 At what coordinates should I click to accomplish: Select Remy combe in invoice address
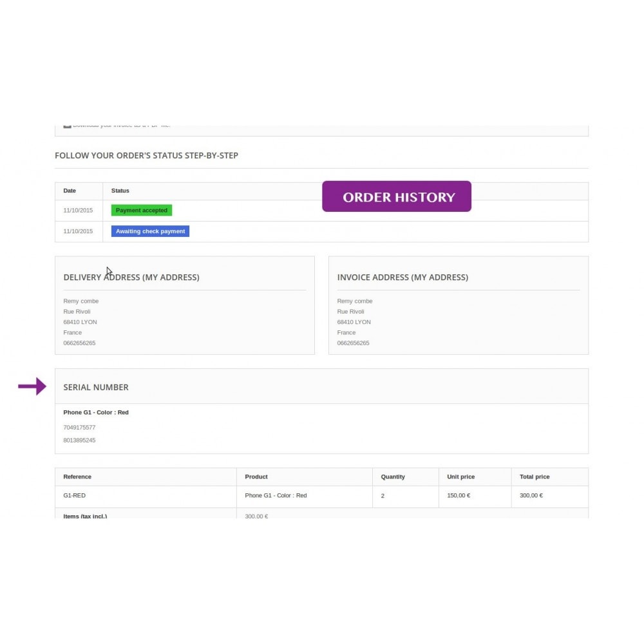coord(355,301)
